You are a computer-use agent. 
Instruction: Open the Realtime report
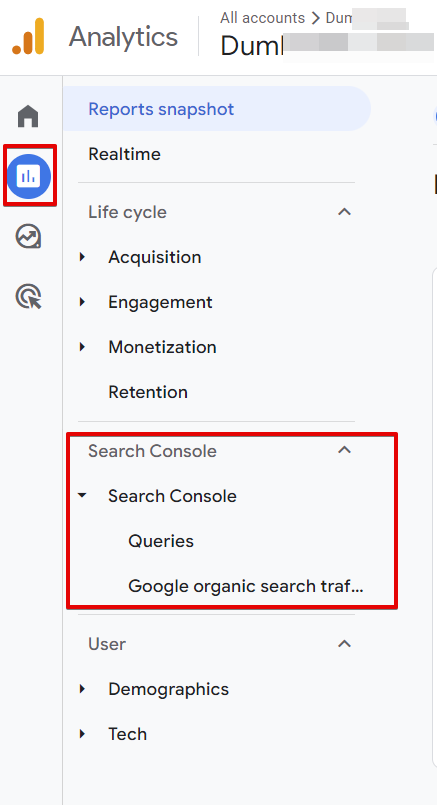point(124,154)
